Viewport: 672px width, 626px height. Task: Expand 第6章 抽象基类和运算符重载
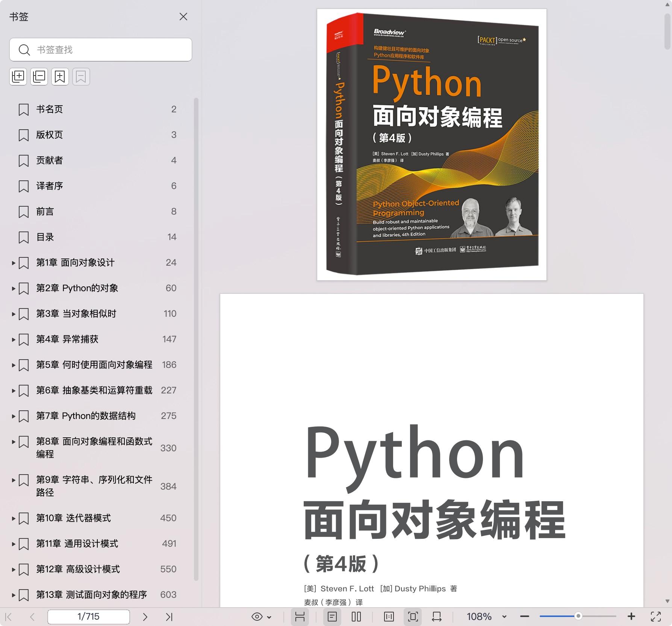pyautogui.click(x=14, y=391)
